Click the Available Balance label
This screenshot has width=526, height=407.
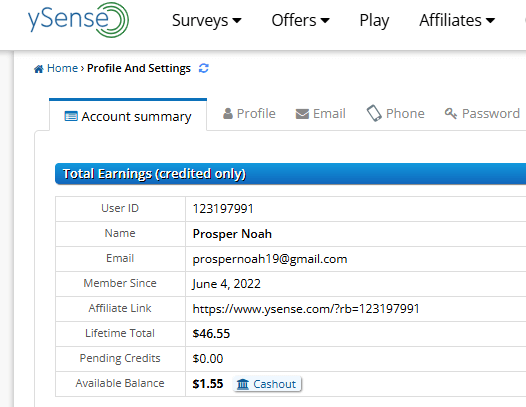click(x=120, y=383)
